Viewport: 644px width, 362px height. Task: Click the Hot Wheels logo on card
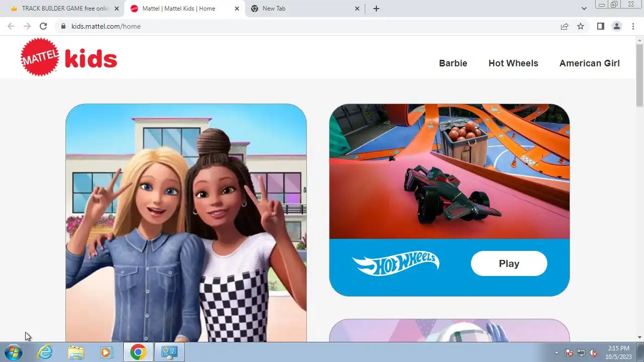[395, 263]
